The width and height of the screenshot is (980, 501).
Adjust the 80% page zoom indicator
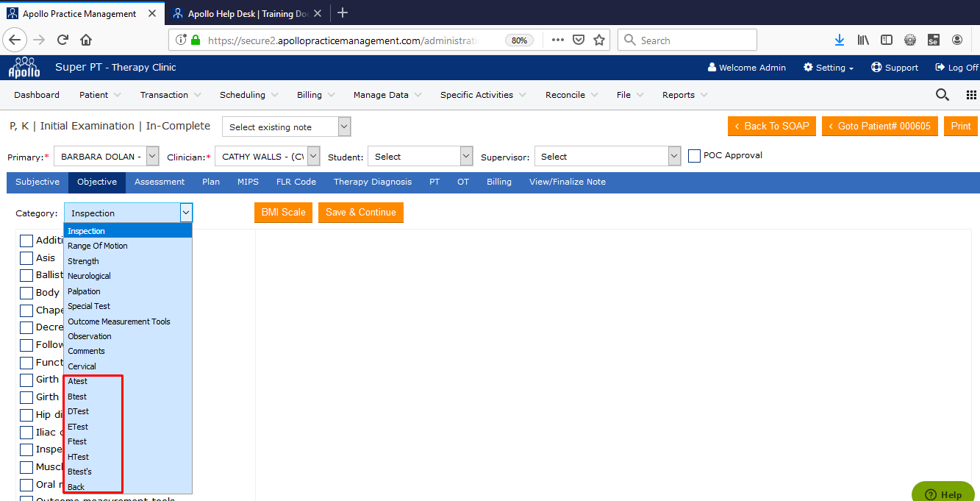coord(519,40)
